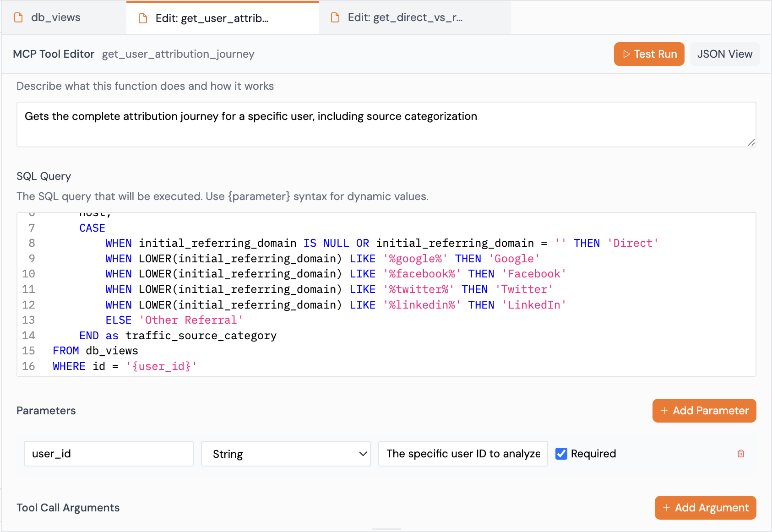The width and height of the screenshot is (772, 532).
Task: Click the play icon inside Test Run button
Action: click(627, 54)
